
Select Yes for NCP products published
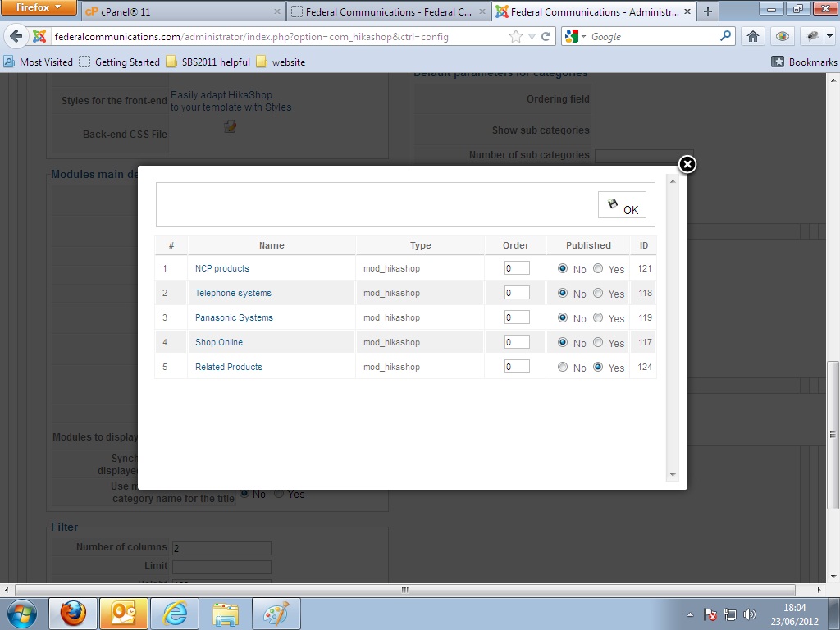[x=598, y=268]
